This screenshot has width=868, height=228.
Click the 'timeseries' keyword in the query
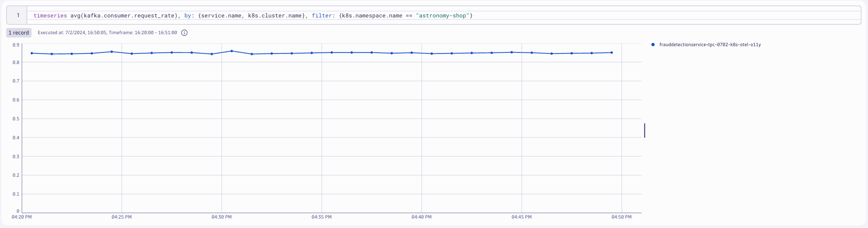tap(50, 16)
